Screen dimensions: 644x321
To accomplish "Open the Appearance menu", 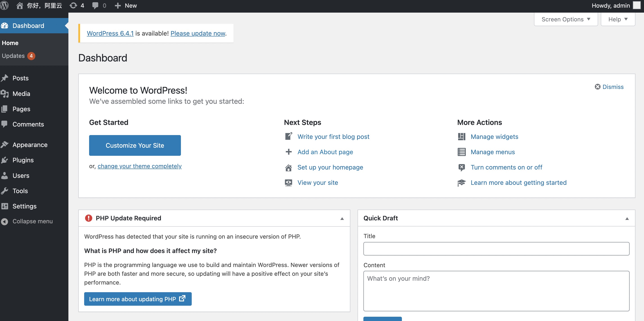I will (30, 145).
